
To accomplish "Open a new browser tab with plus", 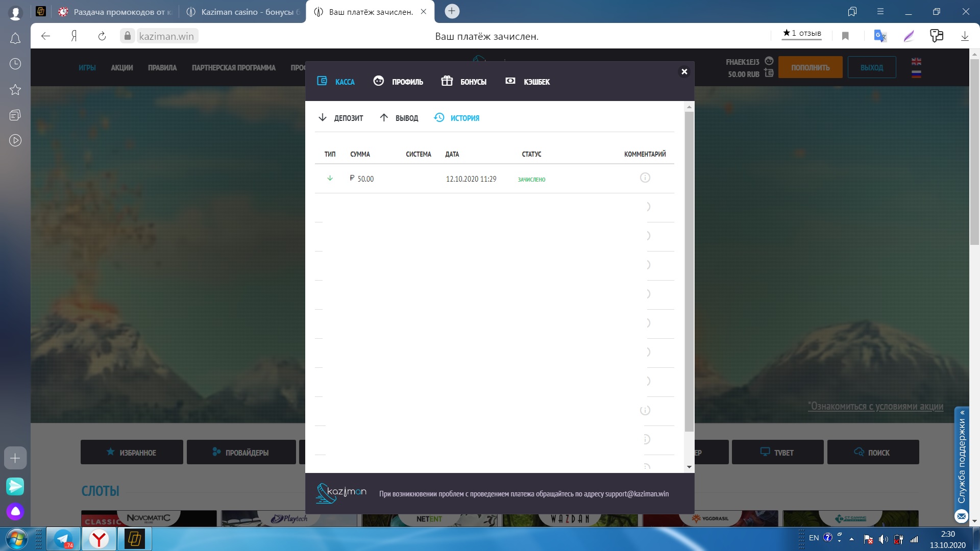I will tap(452, 11).
